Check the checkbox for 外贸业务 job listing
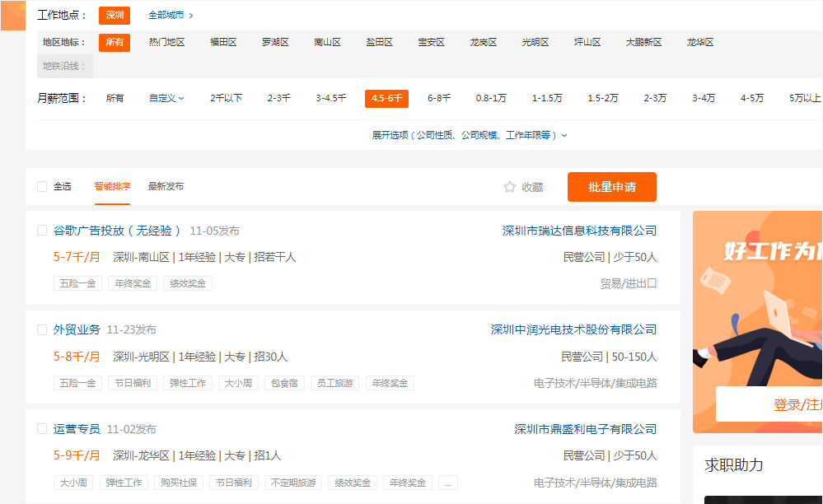 (42, 329)
